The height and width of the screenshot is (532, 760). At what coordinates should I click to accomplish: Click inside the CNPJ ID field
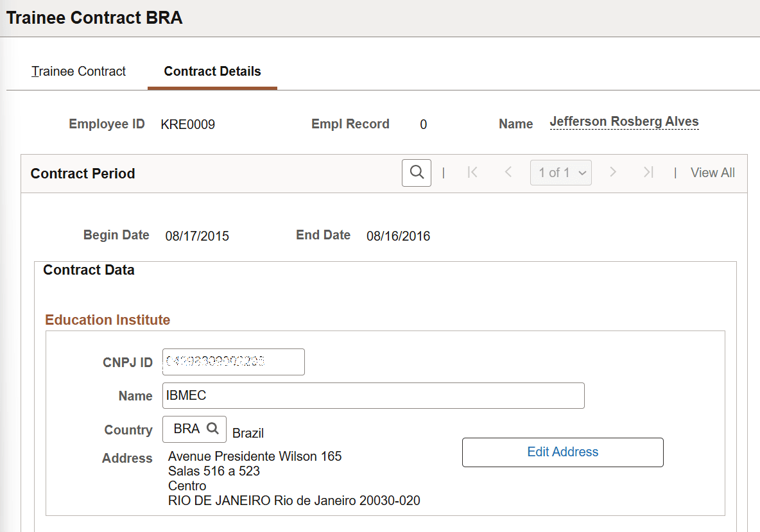pyautogui.click(x=233, y=361)
